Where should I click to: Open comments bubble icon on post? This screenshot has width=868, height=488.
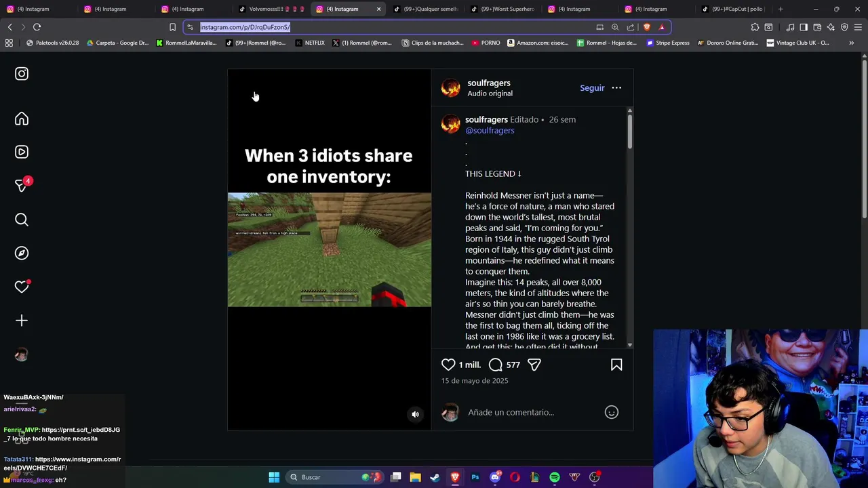point(496,365)
